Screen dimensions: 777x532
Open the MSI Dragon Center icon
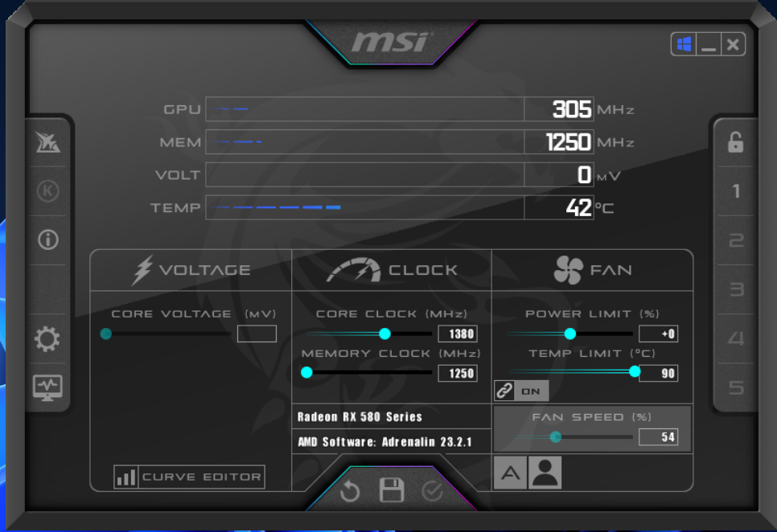[x=47, y=142]
